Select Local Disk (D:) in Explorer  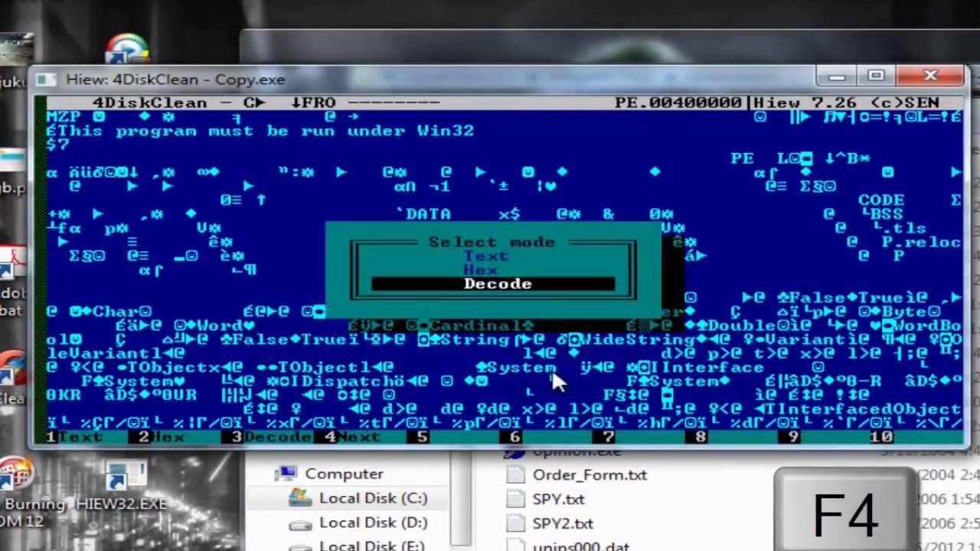[x=373, y=523]
